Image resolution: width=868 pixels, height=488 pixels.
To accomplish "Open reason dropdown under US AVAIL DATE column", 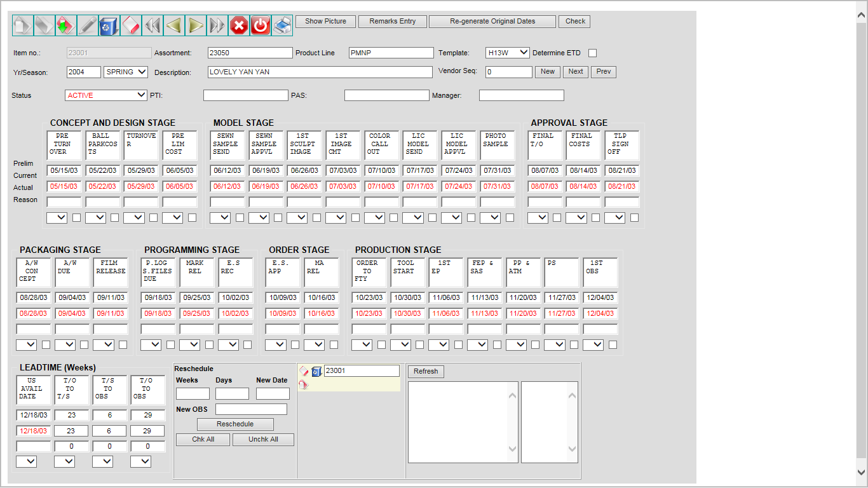I will (26, 461).
